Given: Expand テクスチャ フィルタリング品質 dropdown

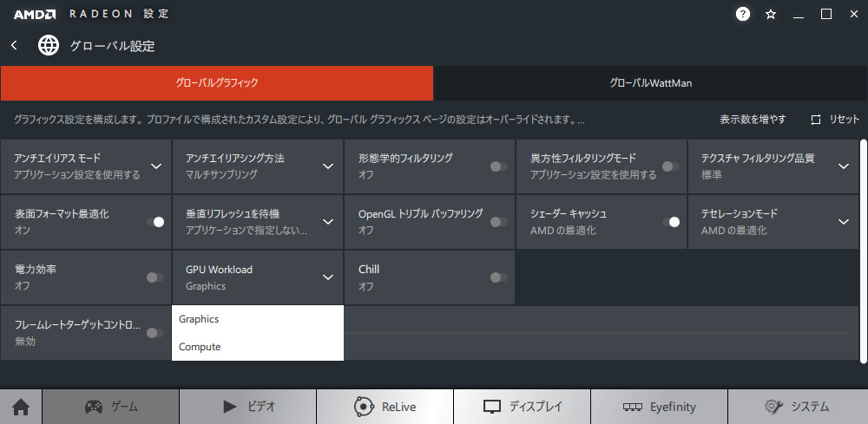Looking at the screenshot, I should coord(844,166).
